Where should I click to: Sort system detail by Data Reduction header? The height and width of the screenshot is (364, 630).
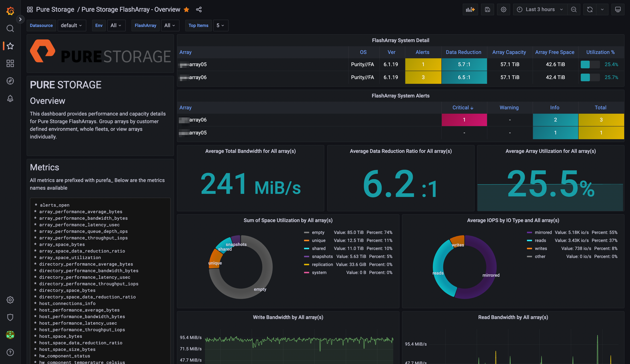click(x=463, y=52)
